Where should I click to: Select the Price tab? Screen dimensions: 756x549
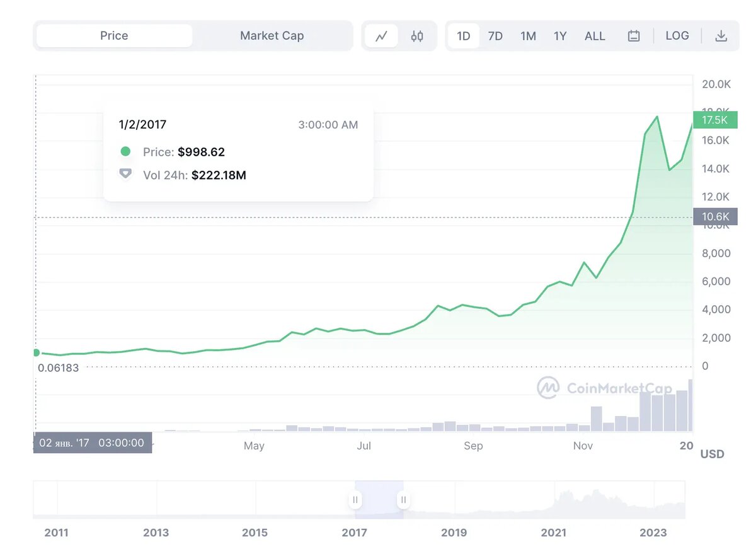[x=114, y=36]
